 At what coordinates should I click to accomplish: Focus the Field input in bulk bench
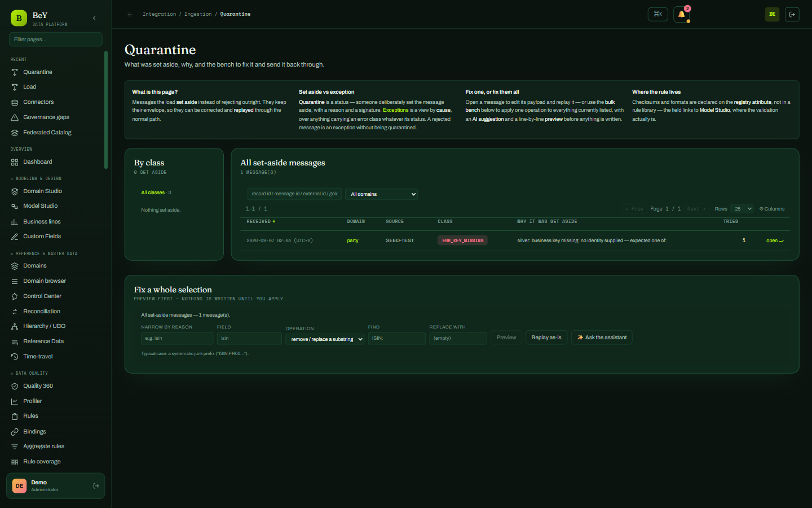pyautogui.click(x=249, y=338)
